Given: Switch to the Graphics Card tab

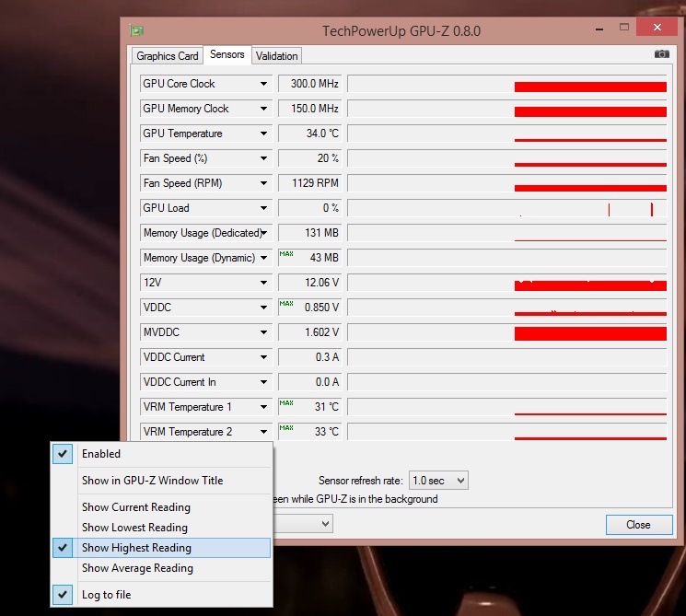Looking at the screenshot, I should tap(167, 56).
